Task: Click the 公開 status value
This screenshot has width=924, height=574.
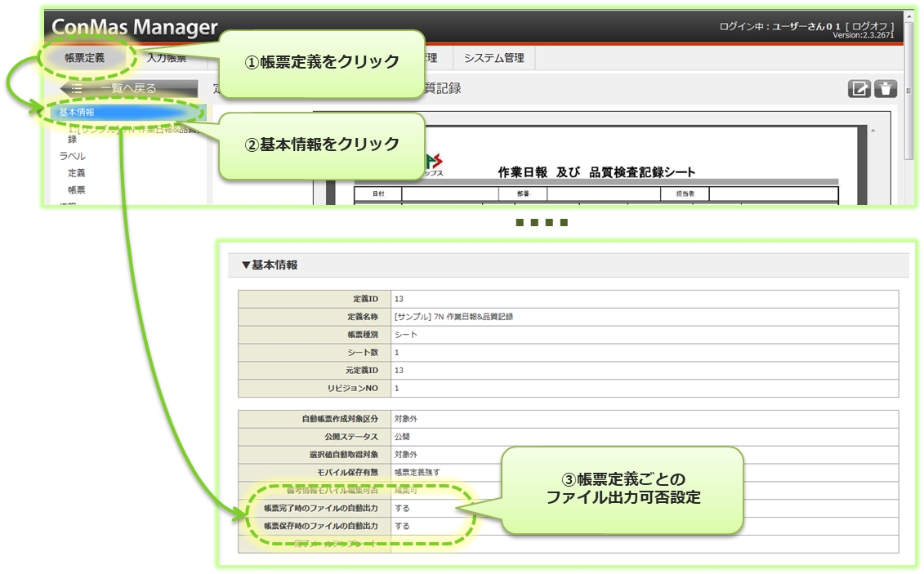Action: [402, 437]
